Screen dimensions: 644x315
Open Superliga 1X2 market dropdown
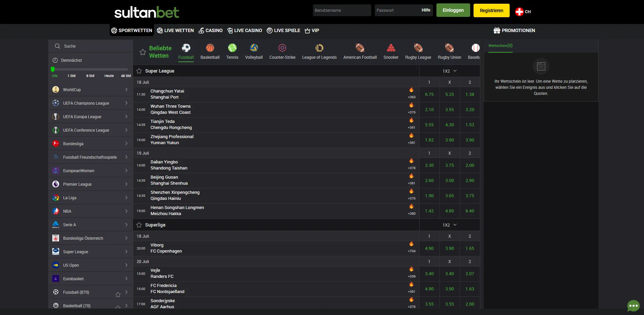(x=450, y=225)
